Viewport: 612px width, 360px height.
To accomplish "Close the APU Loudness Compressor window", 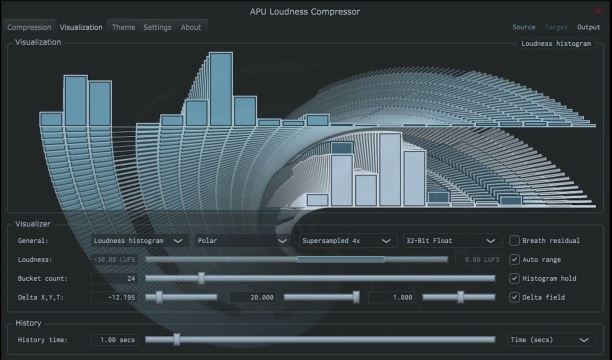I will pos(598,11).
